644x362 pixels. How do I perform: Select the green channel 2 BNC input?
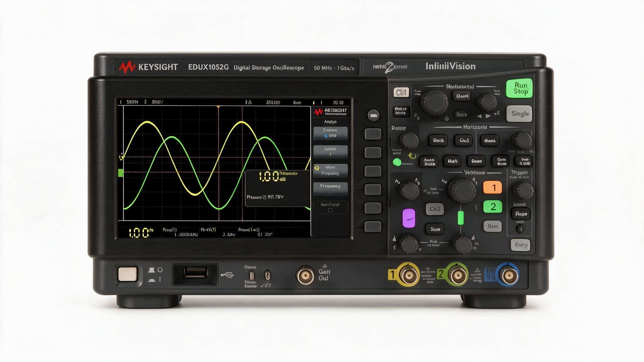458,275
